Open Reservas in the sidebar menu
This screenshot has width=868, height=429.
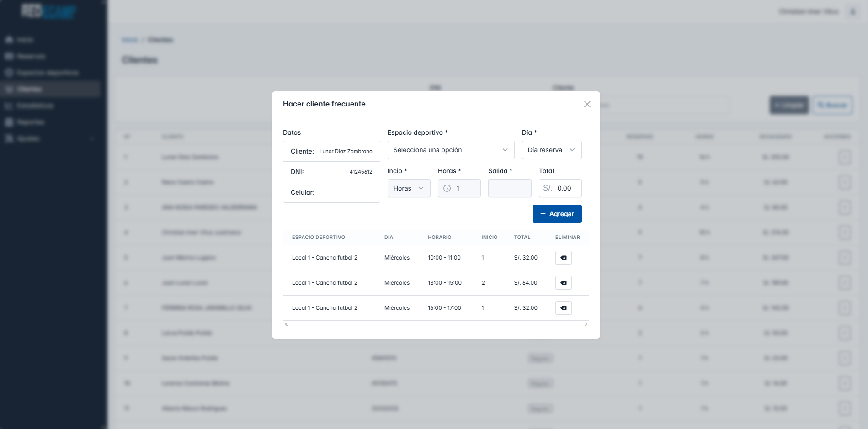pyautogui.click(x=31, y=56)
